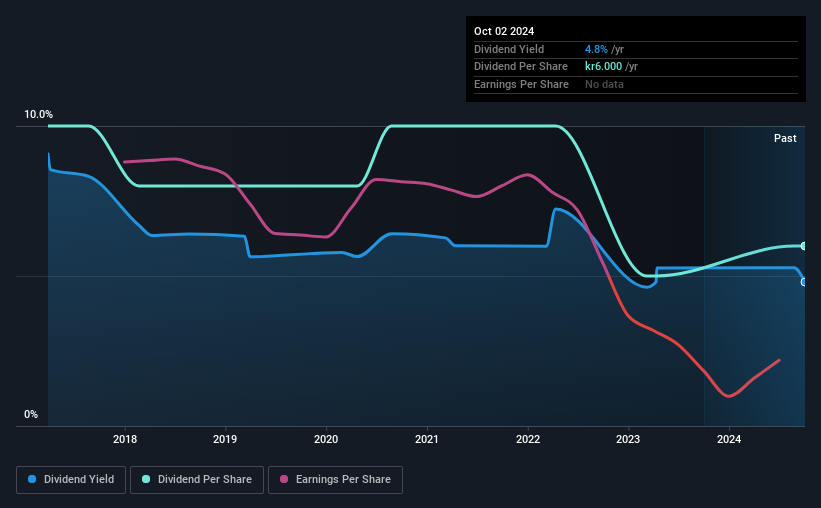Click the tooltip 'Dividend Yield' row label

509,49
